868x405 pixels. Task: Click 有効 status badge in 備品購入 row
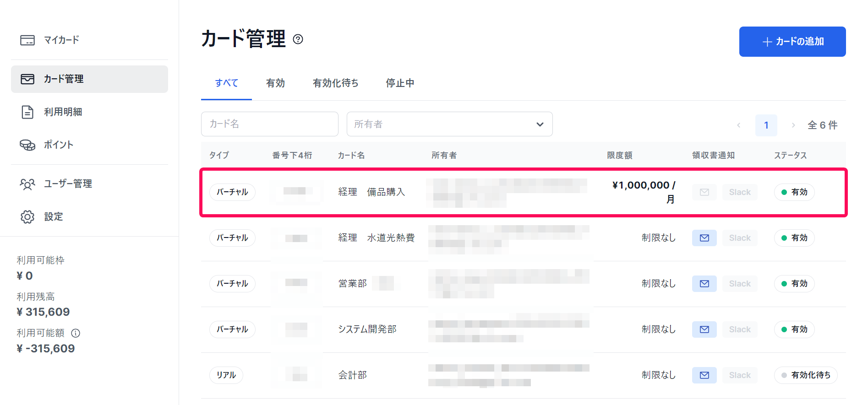794,192
